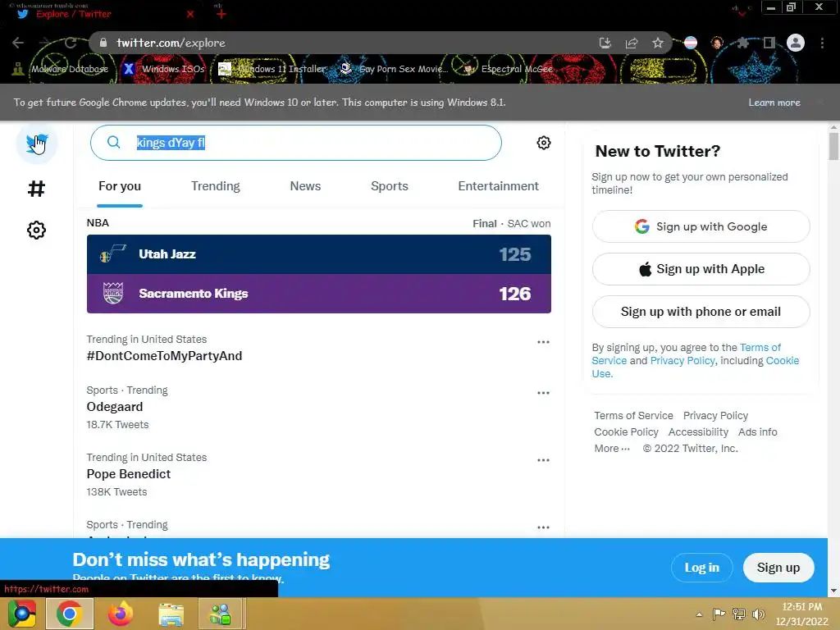The height and width of the screenshot is (630, 840).
Task: Reload the page with the refresh icon
Action: pos(71,43)
